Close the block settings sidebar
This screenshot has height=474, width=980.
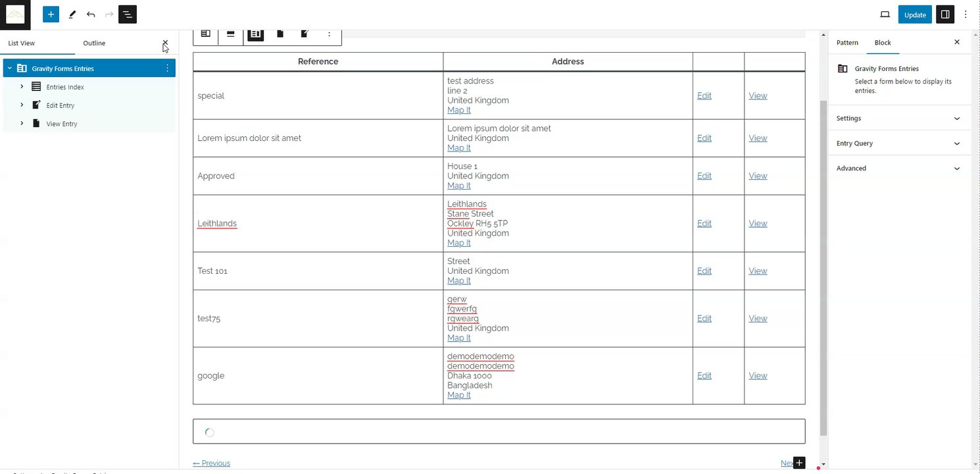tap(957, 42)
